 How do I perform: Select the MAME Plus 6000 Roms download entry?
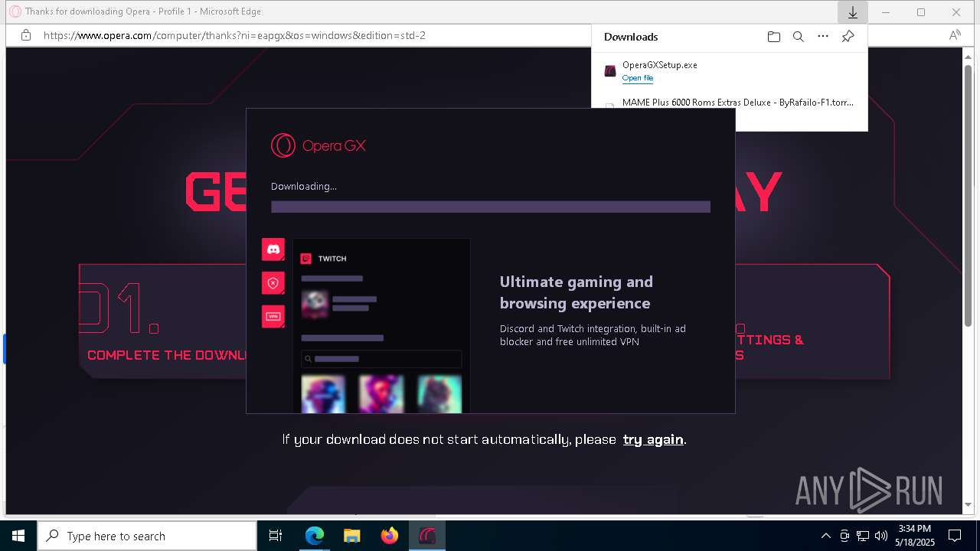tap(730, 103)
